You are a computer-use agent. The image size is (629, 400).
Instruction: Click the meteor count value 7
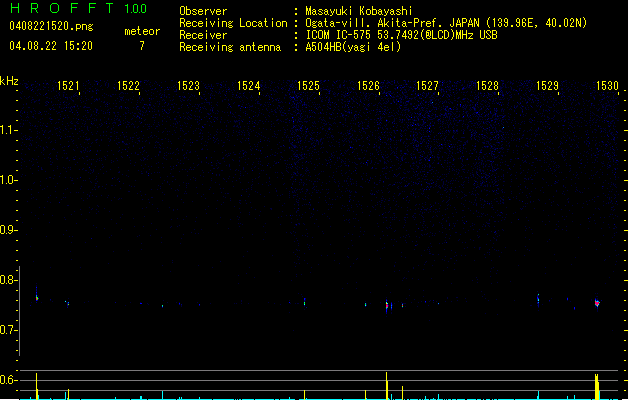coord(142,46)
